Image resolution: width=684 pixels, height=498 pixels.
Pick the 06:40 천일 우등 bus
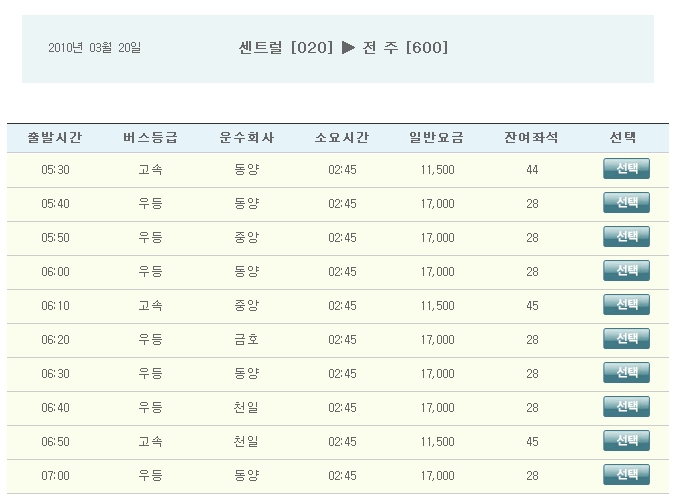pos(626,407)
